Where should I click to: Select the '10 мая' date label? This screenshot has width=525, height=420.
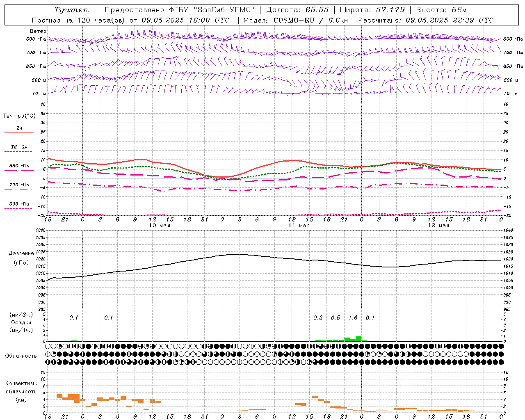tap(160, 226)
